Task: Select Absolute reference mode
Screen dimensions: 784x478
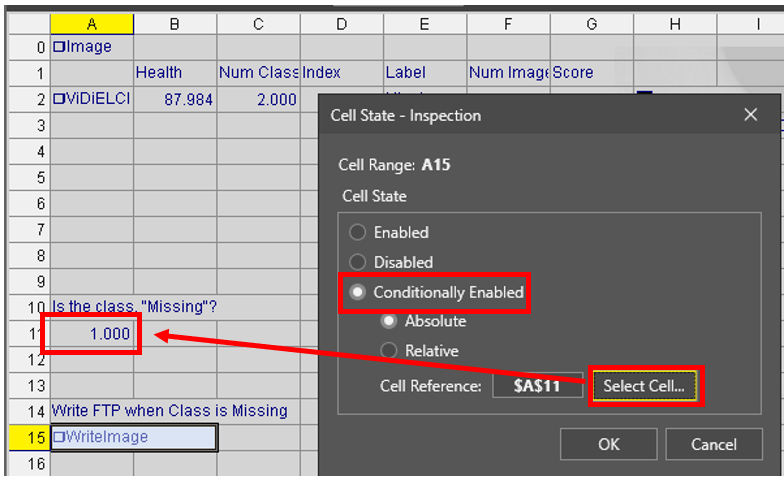Action: pyautogui.click(x=388, y=322)
